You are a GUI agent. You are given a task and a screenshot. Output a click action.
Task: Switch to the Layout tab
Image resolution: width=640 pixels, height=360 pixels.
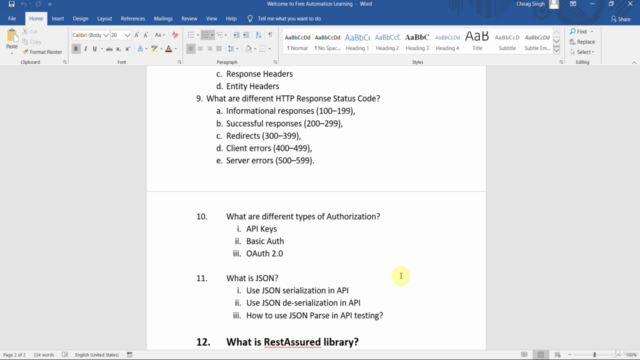click(104, 19)
